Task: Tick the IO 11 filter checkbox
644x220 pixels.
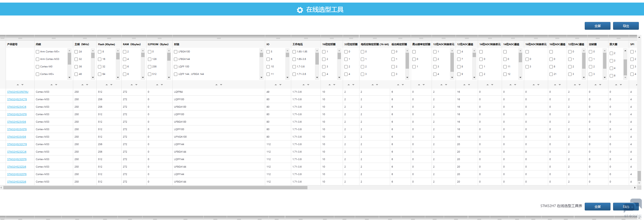Action: pos(268,74)
